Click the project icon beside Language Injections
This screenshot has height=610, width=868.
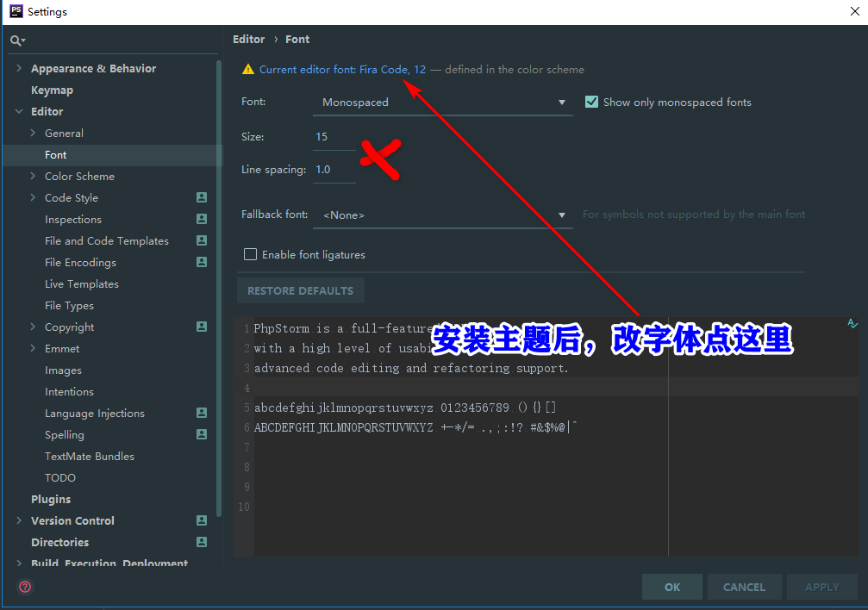[x=202, y=413]
